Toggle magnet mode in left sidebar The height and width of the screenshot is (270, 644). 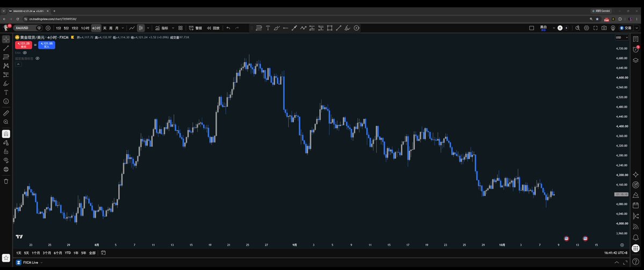tap(6, 134)
